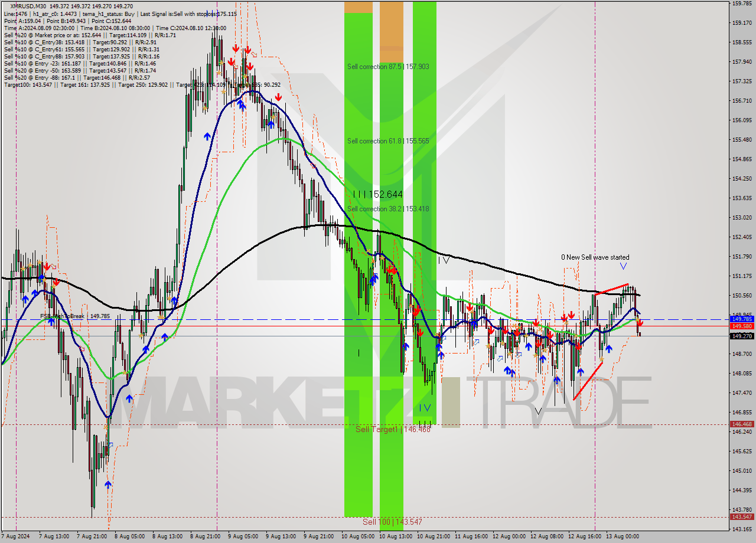Click the 148.085 price axis value
The height and width of the screenshot is (543, 756).
[742, 373]
